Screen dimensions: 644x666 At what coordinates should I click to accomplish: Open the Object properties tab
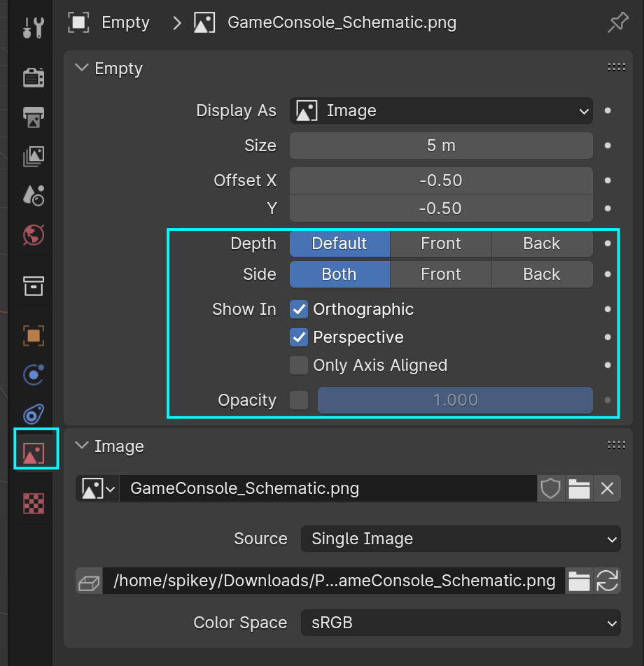coord(33,335)
